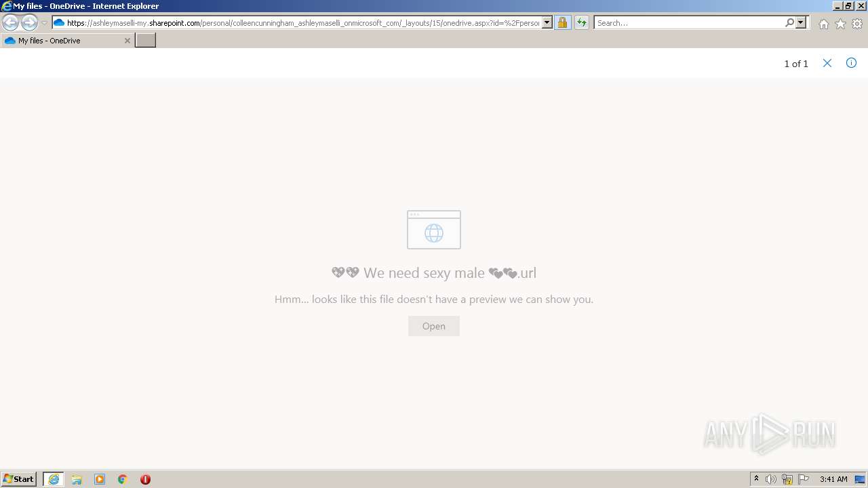Screen dimensions: 868x488
Task: Restore down the Internet Explorer window
Action: click(x=848, y=6)
